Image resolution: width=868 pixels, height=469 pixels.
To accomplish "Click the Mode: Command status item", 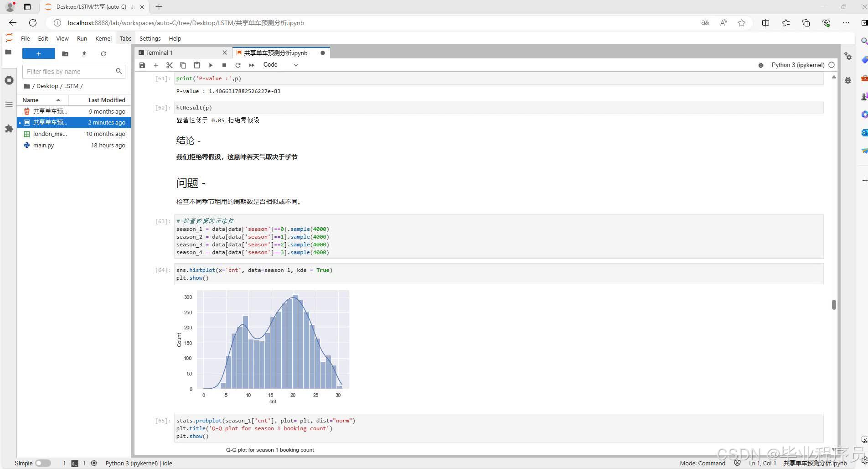I will [703, 463].
